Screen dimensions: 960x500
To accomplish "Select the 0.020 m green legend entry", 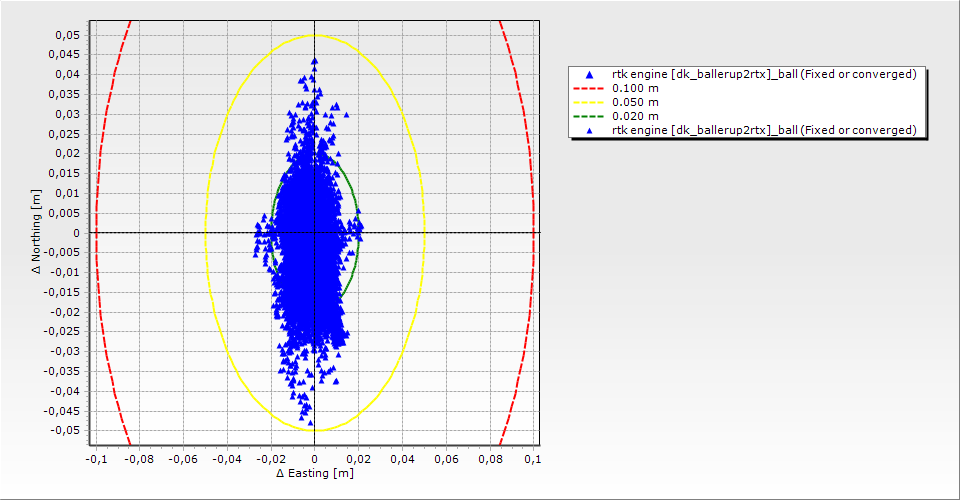I will coord(616,116).
